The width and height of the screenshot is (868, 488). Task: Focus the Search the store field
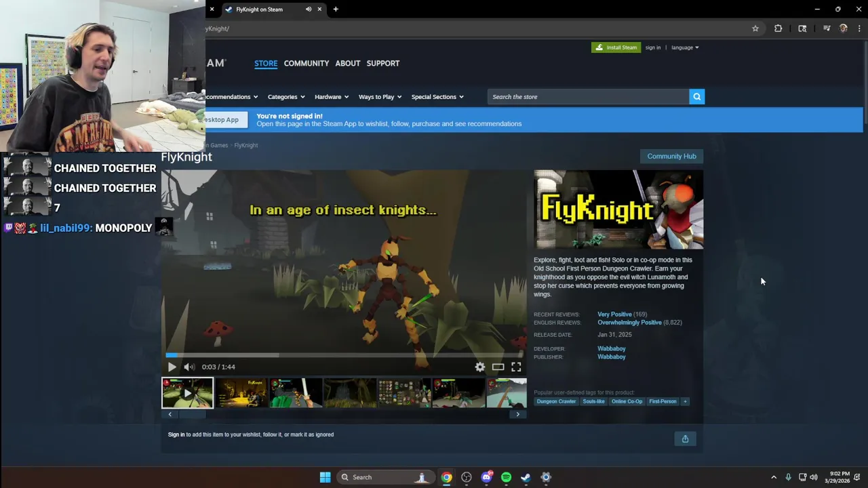click(x=588, y=97)
